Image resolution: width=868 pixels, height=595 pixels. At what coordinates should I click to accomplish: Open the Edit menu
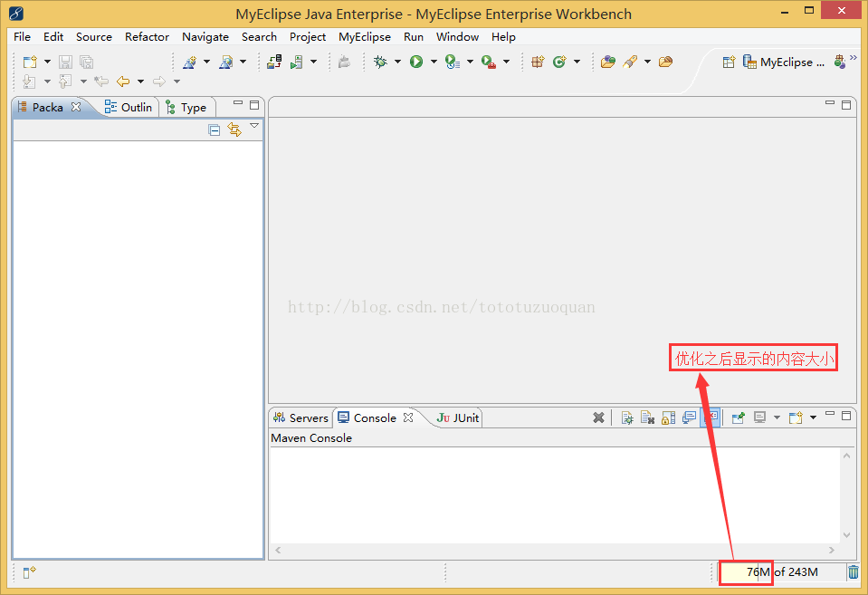click(53, 36)
